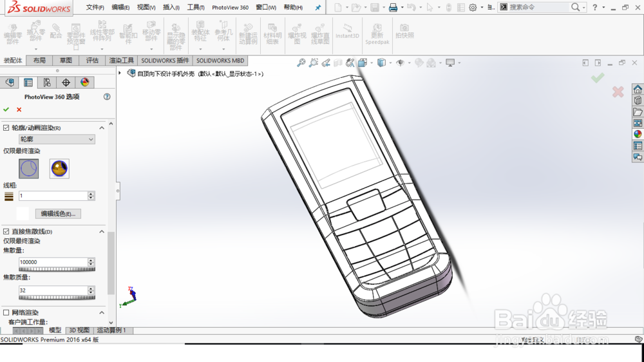Click the 焦散质量 spinner arrows

91,290
